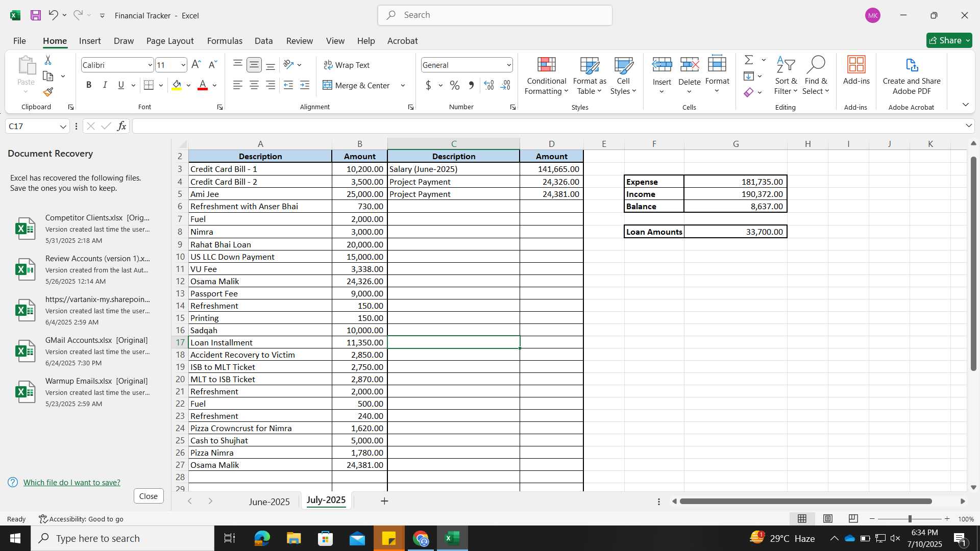Select Normal view icon in status bar
This screenshot has height=551, width=980.
(802, 519)
